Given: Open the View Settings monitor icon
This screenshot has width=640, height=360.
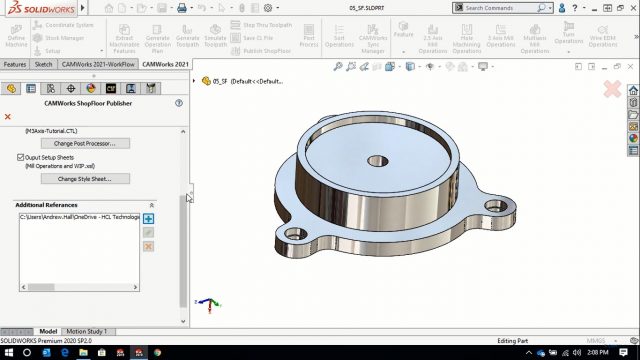Looking at the screenshot, I should [x=483, y=67].
